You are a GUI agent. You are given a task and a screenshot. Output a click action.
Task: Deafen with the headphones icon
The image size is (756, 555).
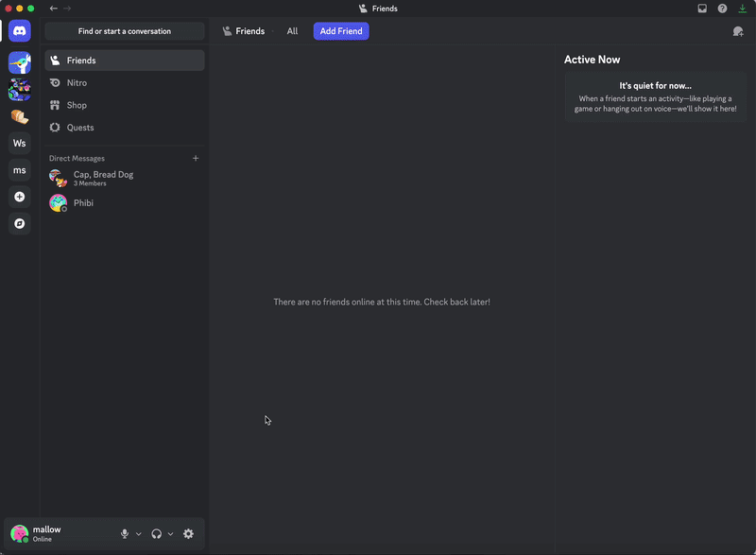pos(156,534)
